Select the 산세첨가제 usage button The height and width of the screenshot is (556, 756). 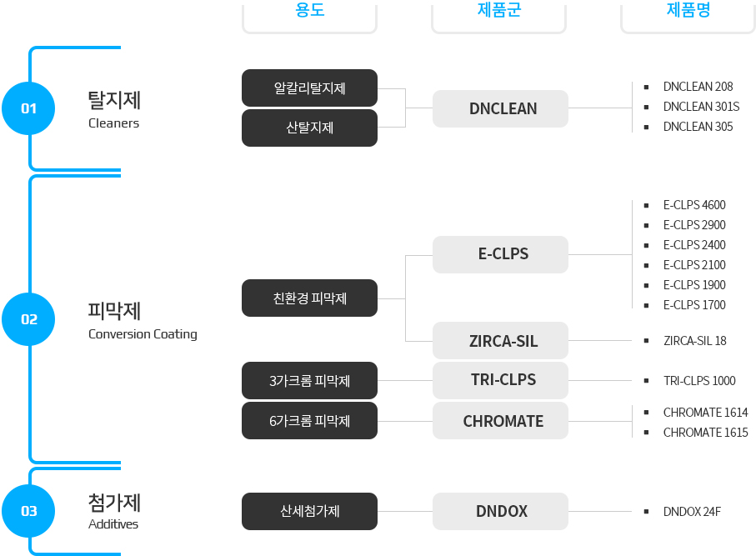coord(309,511)
